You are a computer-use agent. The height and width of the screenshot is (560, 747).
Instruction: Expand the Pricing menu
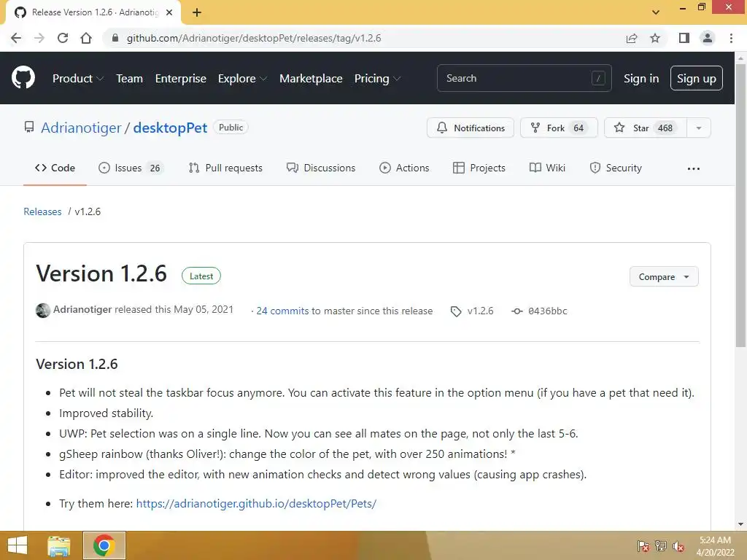tap(377, 79)
